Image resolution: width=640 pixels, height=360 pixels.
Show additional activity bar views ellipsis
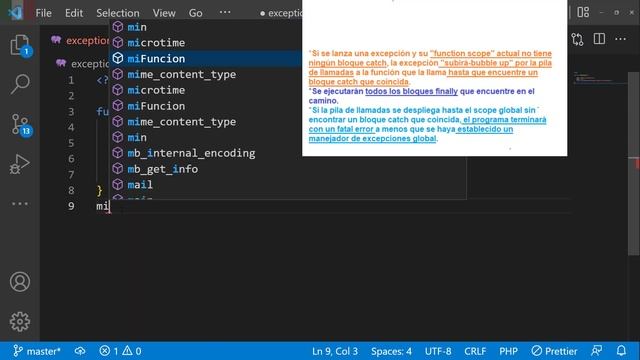click(20, 203)
